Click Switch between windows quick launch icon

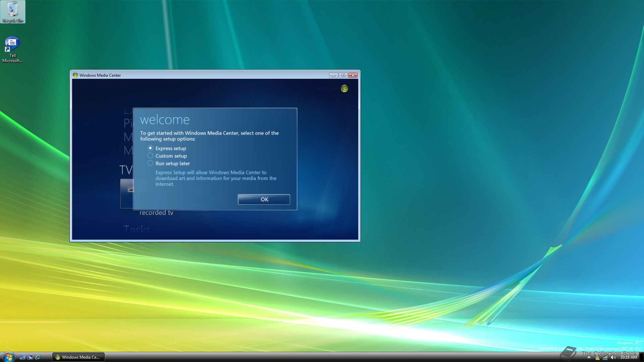(x=30, y=357)
